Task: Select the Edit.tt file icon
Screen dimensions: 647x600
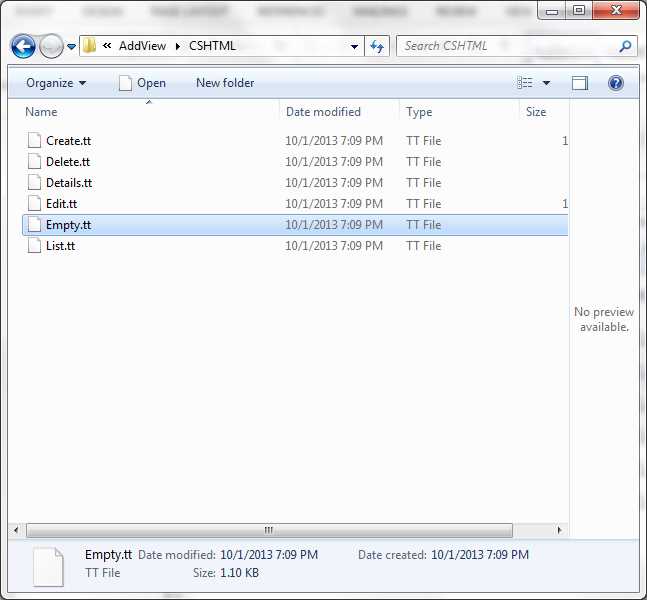Action: pos(34,203)
